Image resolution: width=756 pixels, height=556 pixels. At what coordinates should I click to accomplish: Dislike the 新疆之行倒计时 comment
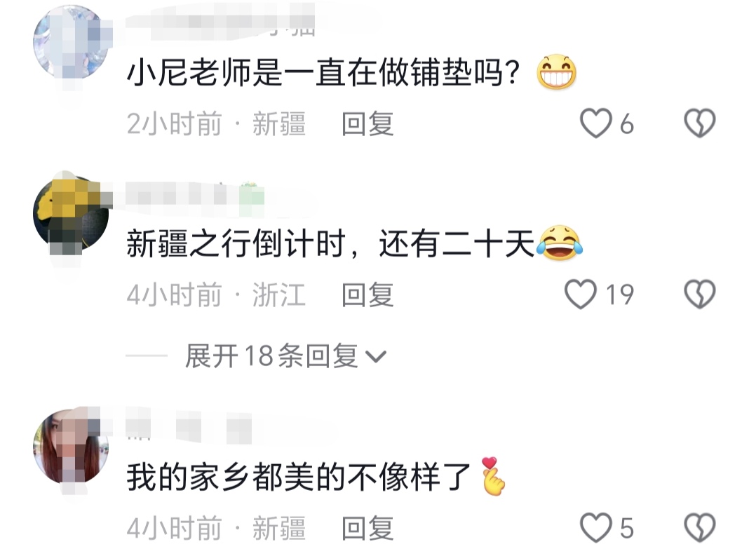click(700, 294)
